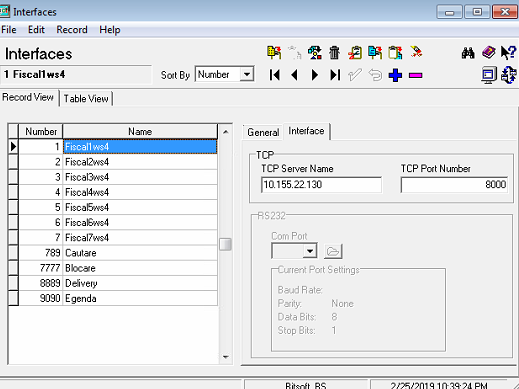Minimize the Interfaces window
This screenshot has height=389, width=519.
[449, 12]
